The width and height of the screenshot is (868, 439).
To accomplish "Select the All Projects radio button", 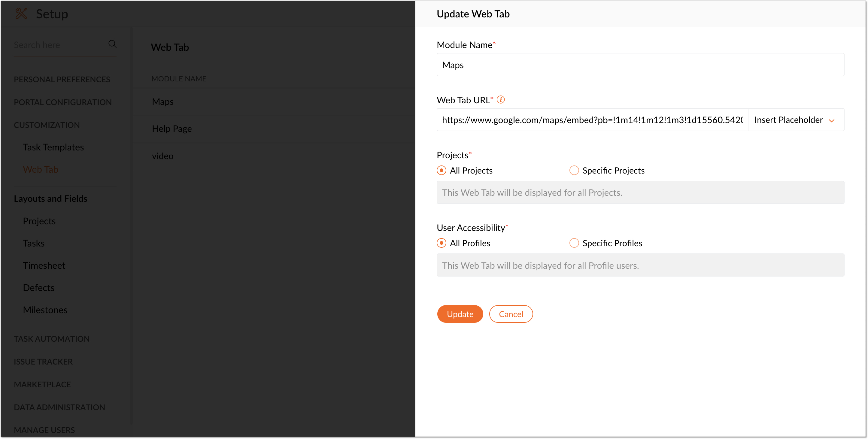I will click(x=442, y=171).
